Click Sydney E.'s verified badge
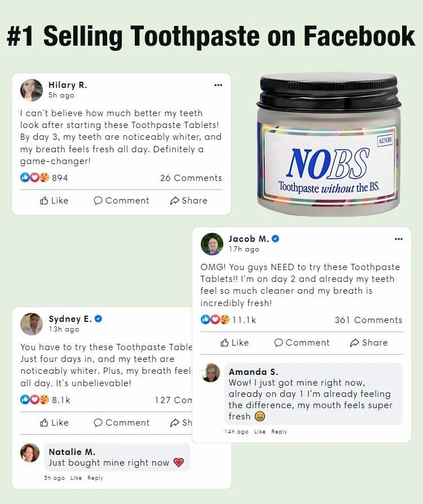Image resolution: width=423 pixels, height=504 pixels. coord(99,319)
